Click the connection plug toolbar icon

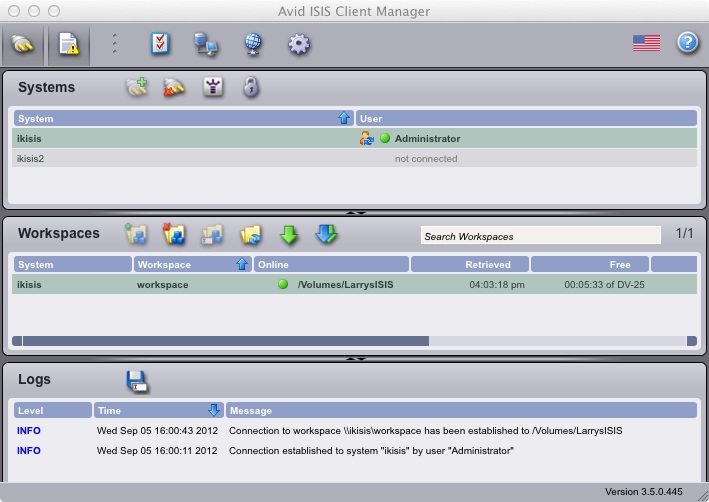[23, 45]
